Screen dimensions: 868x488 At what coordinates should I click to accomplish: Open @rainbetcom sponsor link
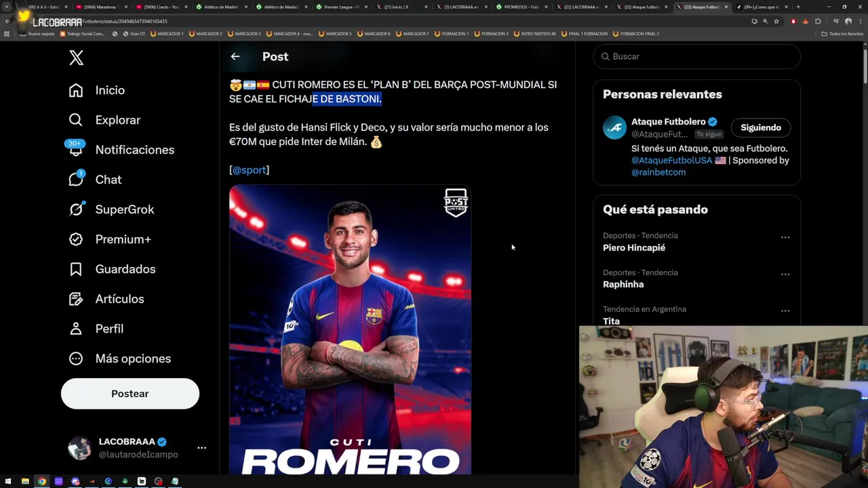click(658, 172)
